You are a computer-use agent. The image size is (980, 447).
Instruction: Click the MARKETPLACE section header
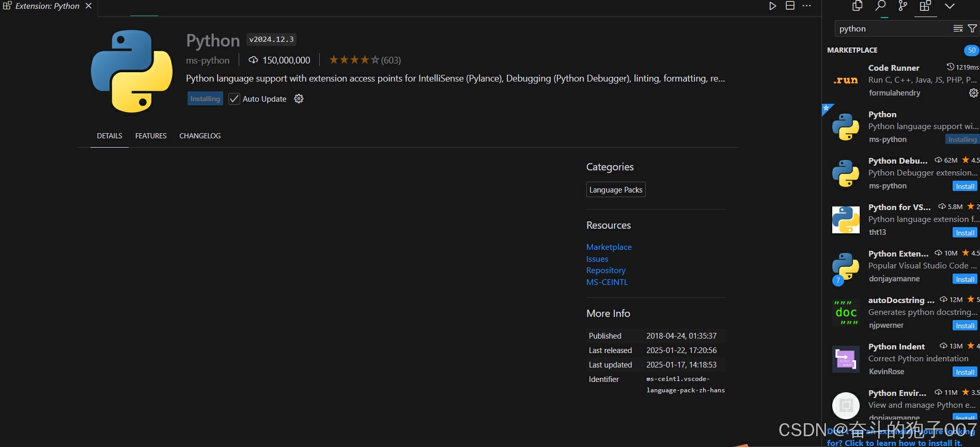pyautogui.click(x=852, y=50)
